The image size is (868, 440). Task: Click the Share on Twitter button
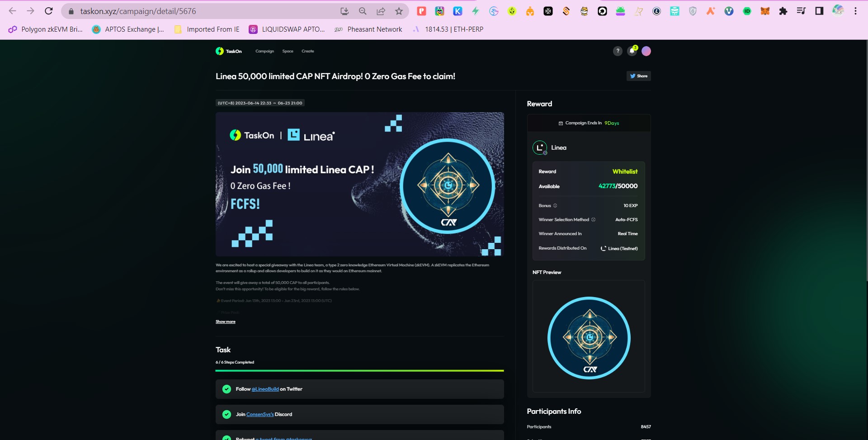tap(639, 76)
